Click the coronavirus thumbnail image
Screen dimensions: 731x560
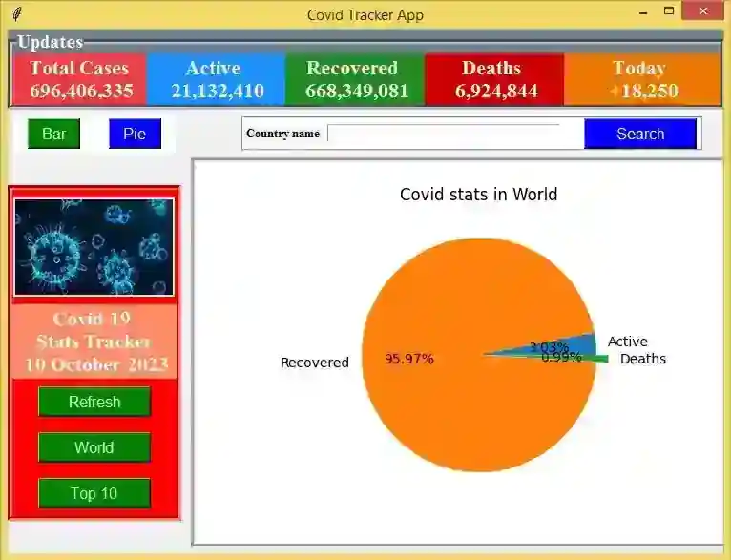(94, 247)
